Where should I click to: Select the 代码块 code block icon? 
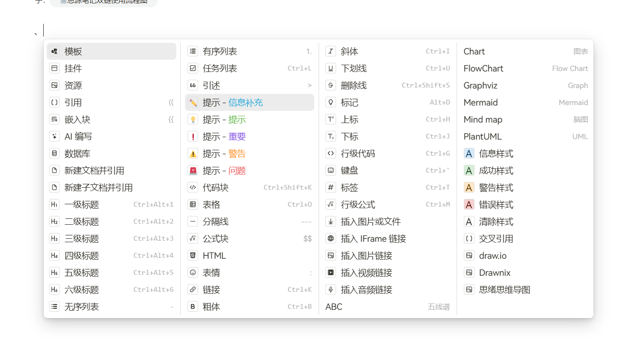point(193,188)
